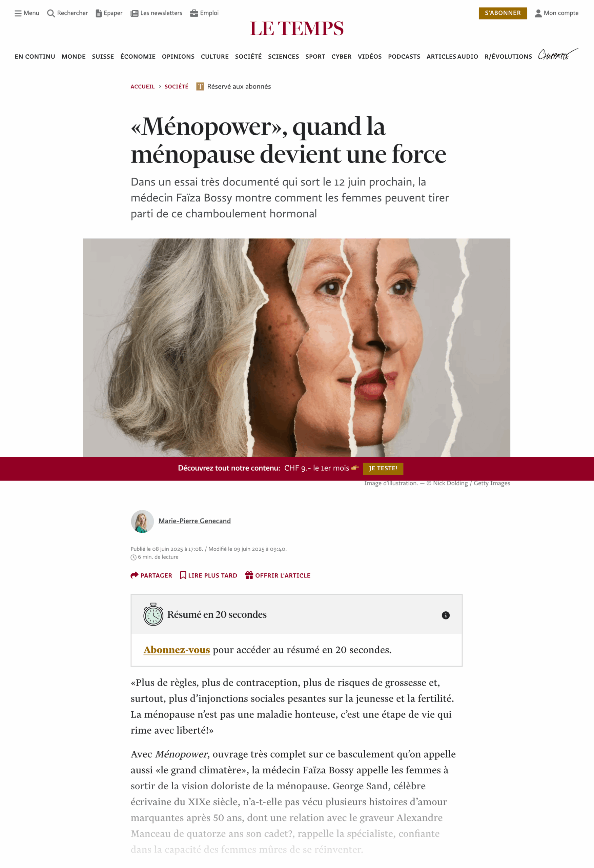The height and width of the screenshot is (868, 594).
Task: Open the Chappatte signature logo
Action: [558, 55]
